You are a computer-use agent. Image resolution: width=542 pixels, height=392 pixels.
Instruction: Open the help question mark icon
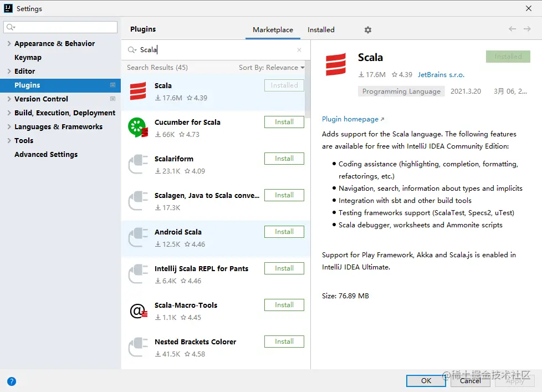(x=12, y=381)
